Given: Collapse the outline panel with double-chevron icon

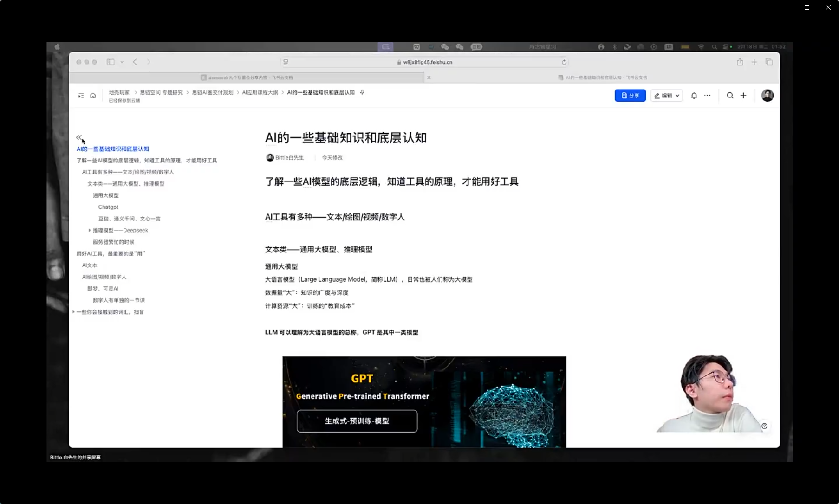Looking at the screenshot, I should (x=79, y=137).
